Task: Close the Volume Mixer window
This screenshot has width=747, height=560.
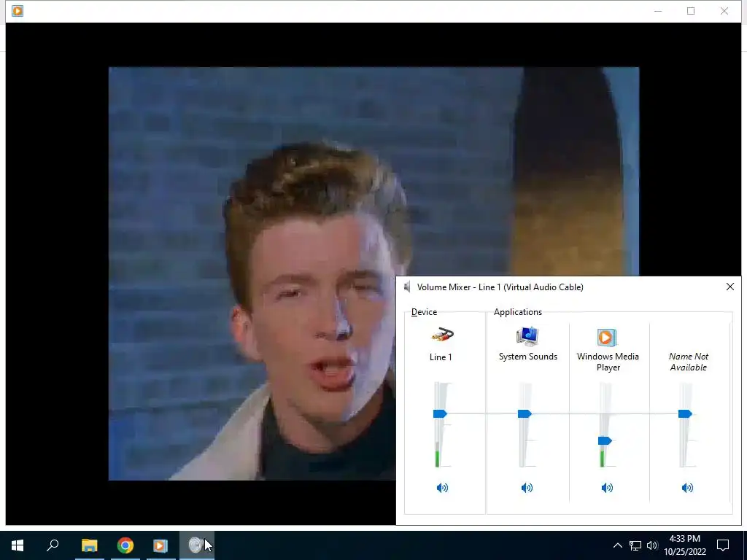Action: click(729, 287)
